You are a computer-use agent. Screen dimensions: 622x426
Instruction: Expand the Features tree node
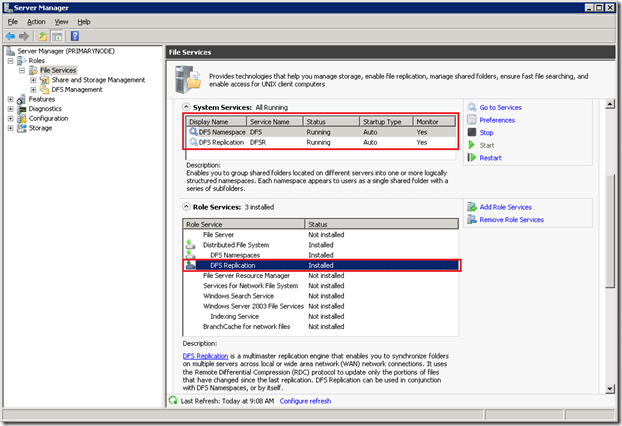pos(11,99)
